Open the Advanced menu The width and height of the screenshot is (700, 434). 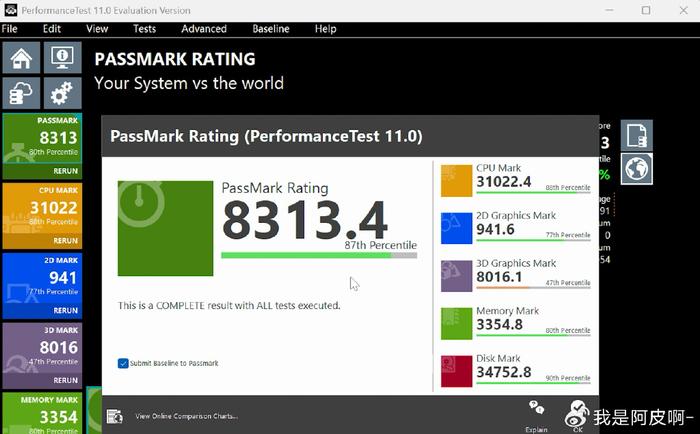204,29
